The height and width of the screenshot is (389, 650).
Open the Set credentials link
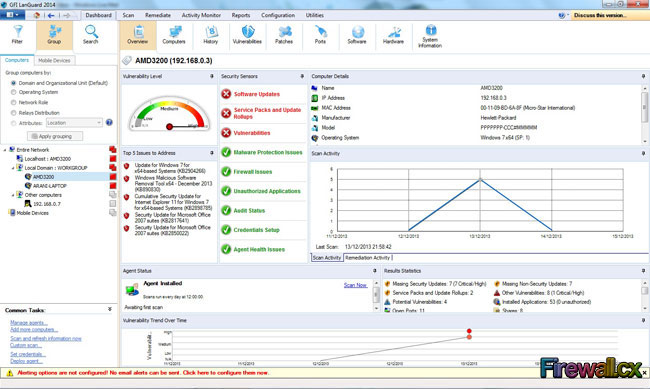click(28, 355)
